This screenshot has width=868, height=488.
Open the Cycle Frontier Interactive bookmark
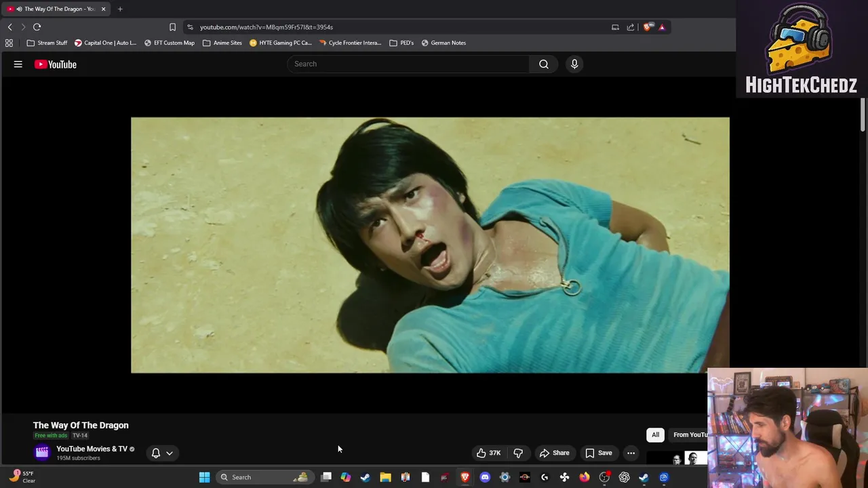pos(351,43)
